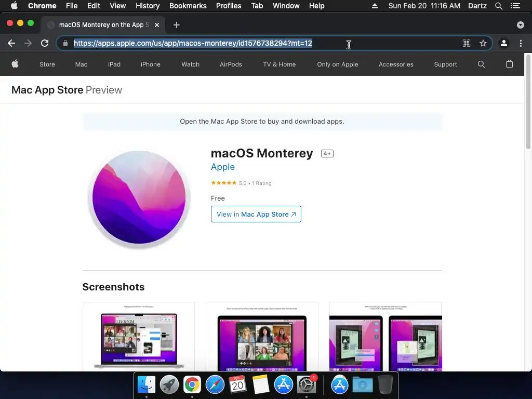Image resolution: width=532 pixels, height=399 pixels.
Task: Open the History menu
Action: pos(148,6)
